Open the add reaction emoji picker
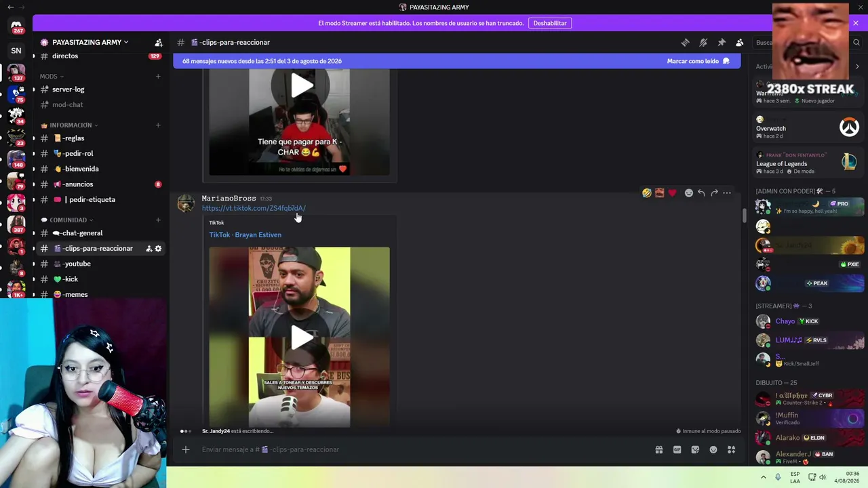868x488 pixels. [x=689, y=193]
